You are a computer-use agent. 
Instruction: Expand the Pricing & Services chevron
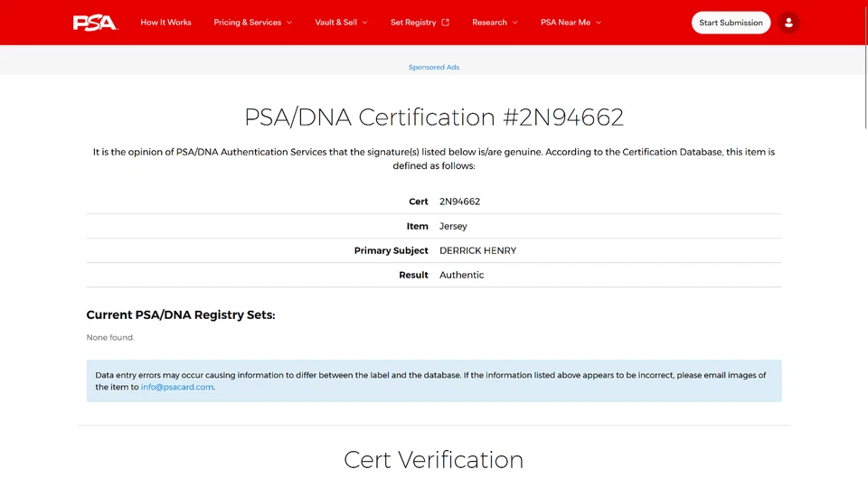pyautogui.click(x=289, y=23)
